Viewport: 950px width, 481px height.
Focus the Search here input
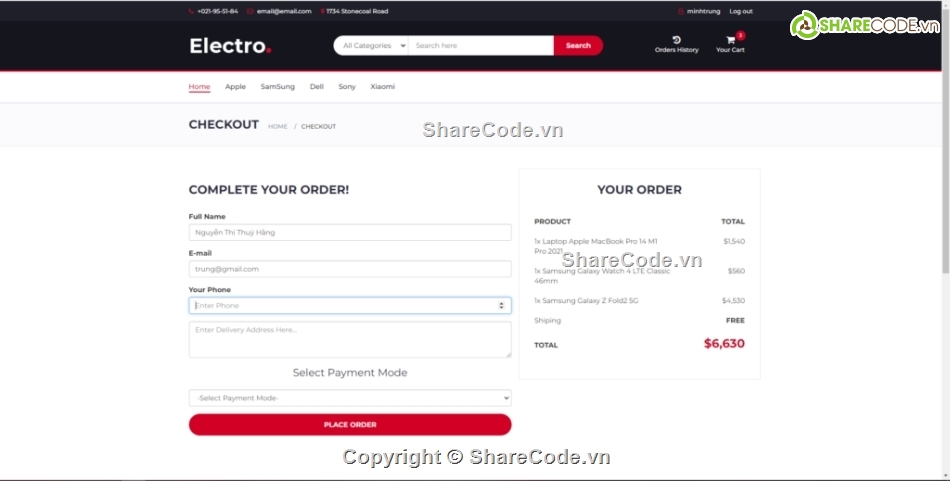481,45
